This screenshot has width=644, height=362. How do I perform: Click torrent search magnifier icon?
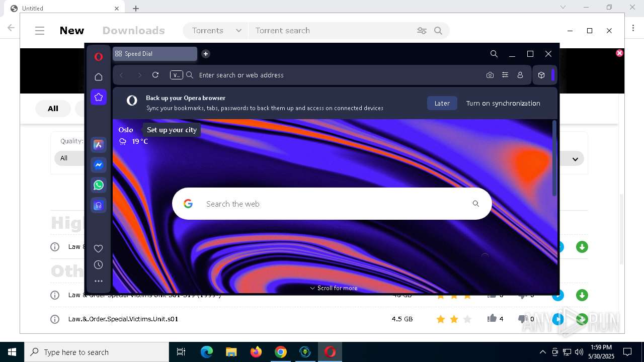[438, 31]
